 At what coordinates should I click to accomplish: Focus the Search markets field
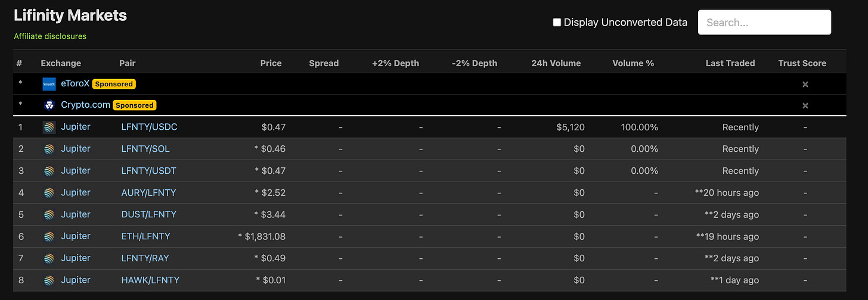click(x=764, y=22)
